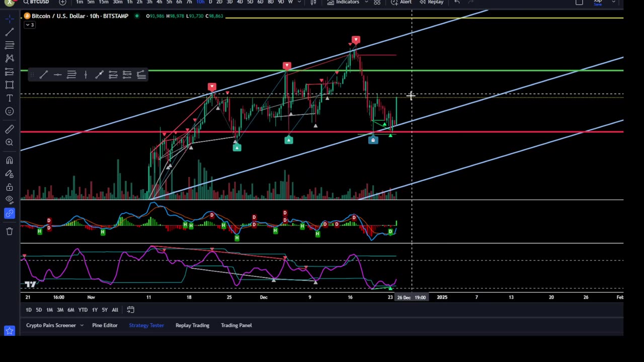
Task: Select the ruler measure tool
Action: [10, 129]
